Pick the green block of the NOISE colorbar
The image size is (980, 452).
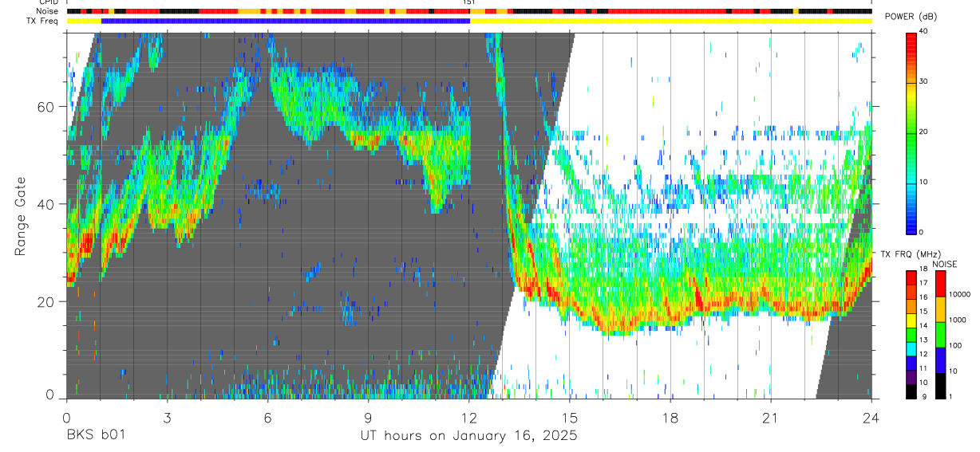pos(941,335)
